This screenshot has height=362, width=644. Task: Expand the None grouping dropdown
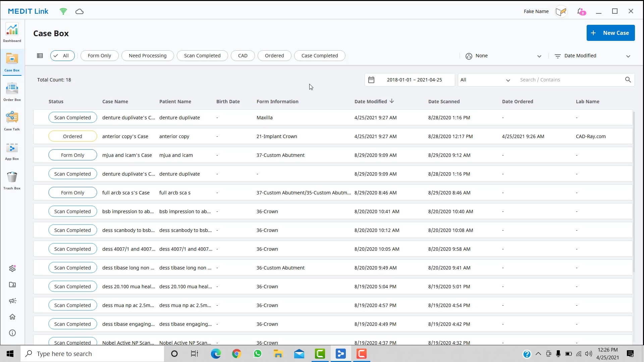[x=503, y=56]
